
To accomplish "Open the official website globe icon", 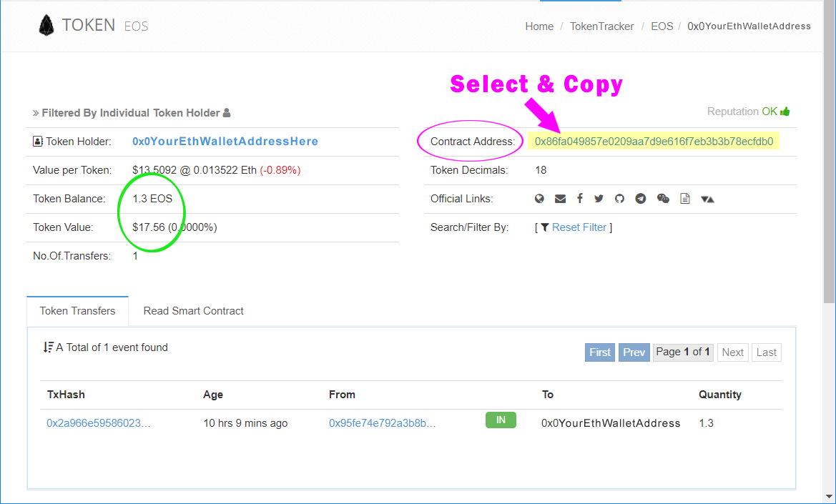I will [539, 199].
